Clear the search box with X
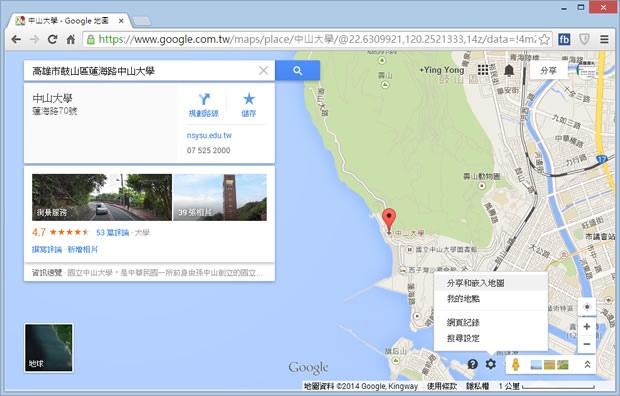This screenshot has height=396, width=620. (x=263, y=70)
